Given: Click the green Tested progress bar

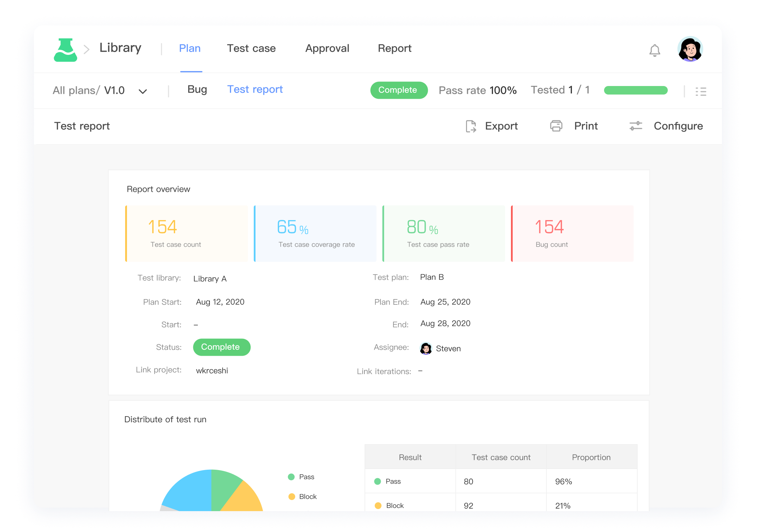Looking at the screenshot, I should (635, 90).
